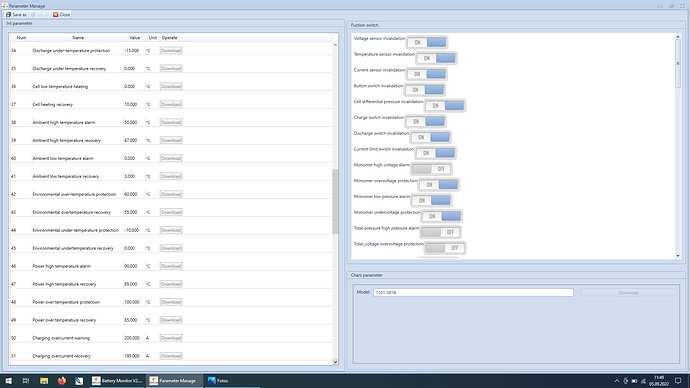Click Download for Cell low temperature heating

tap(171, 87)
